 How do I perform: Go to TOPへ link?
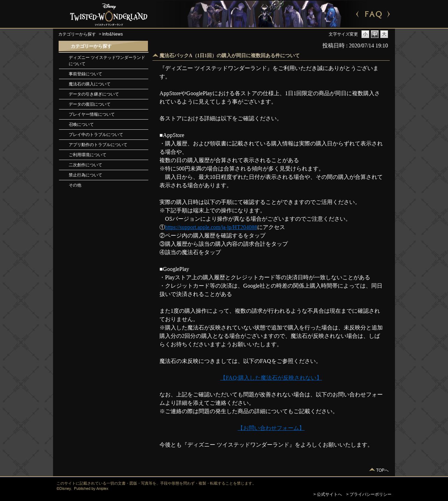pyautogui.click(x=382, y=470)
